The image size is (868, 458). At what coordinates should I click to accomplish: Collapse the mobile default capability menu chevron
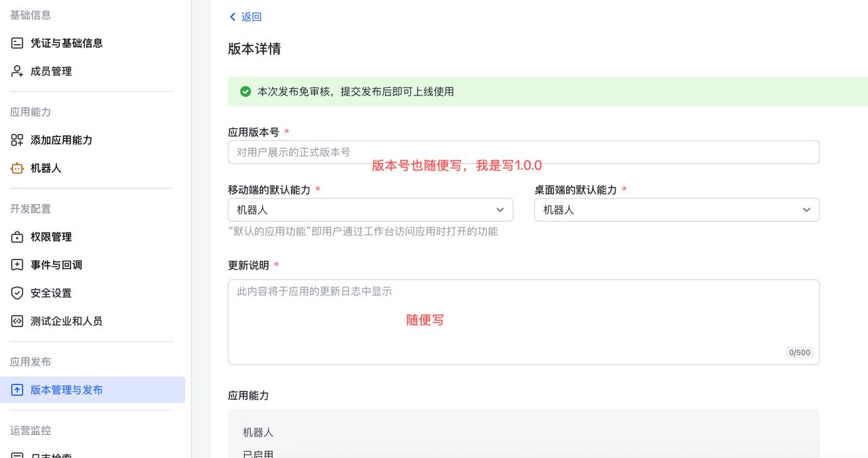(x=500, y=209)
